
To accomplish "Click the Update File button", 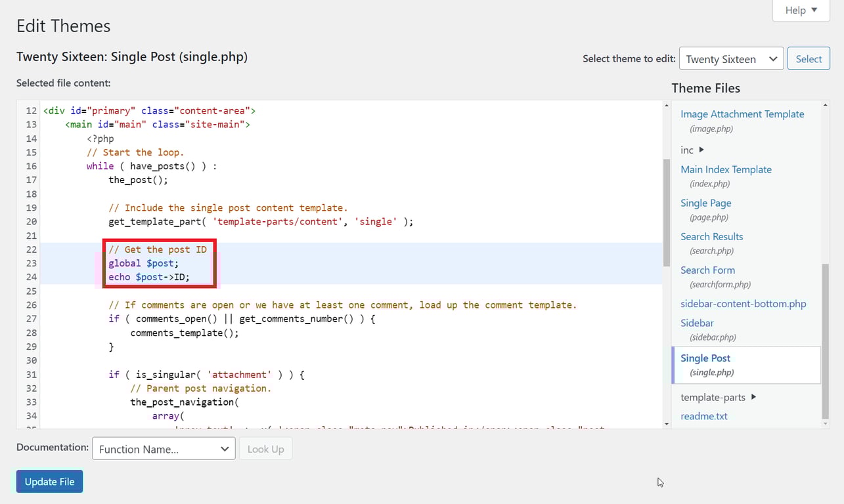I will point(49,481).
